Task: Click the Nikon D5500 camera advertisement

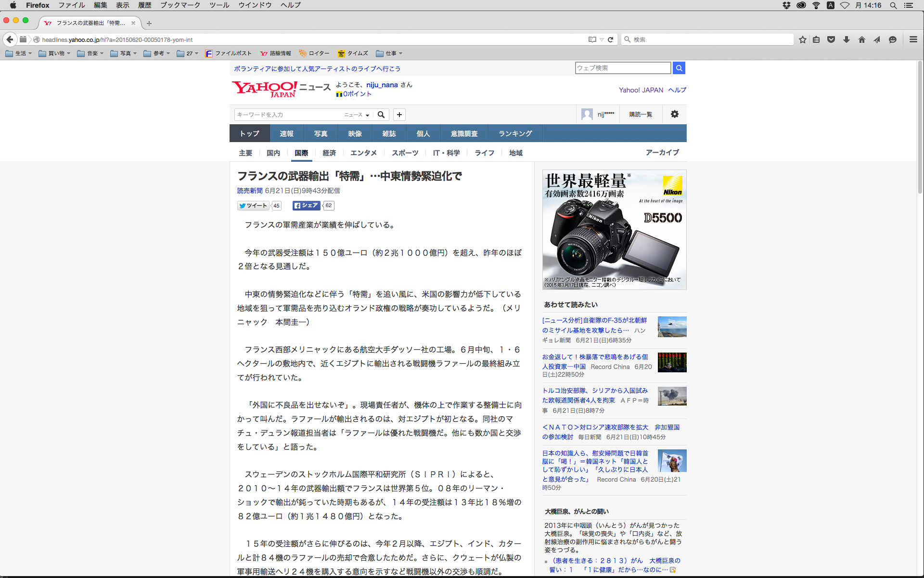Action: (x=614, y=229)
